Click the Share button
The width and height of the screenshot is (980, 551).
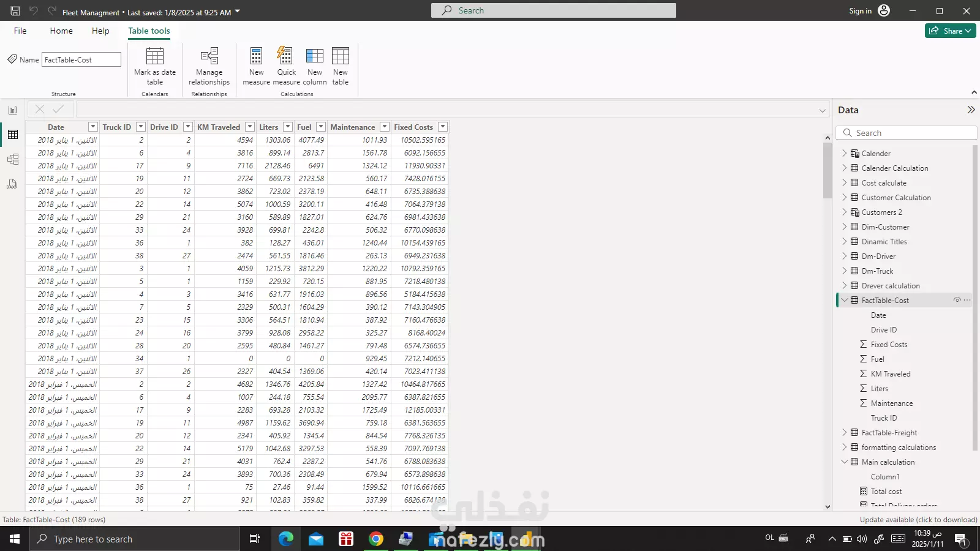(951, 31)
